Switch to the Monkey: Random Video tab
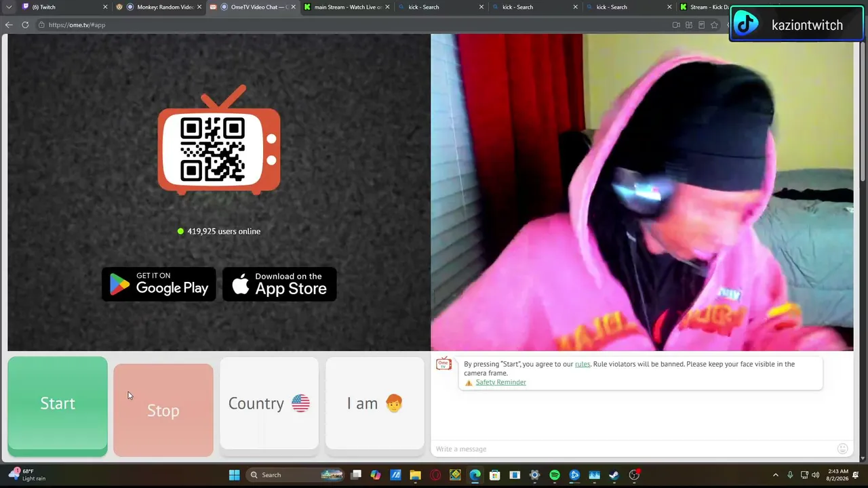 coord(159,7)
